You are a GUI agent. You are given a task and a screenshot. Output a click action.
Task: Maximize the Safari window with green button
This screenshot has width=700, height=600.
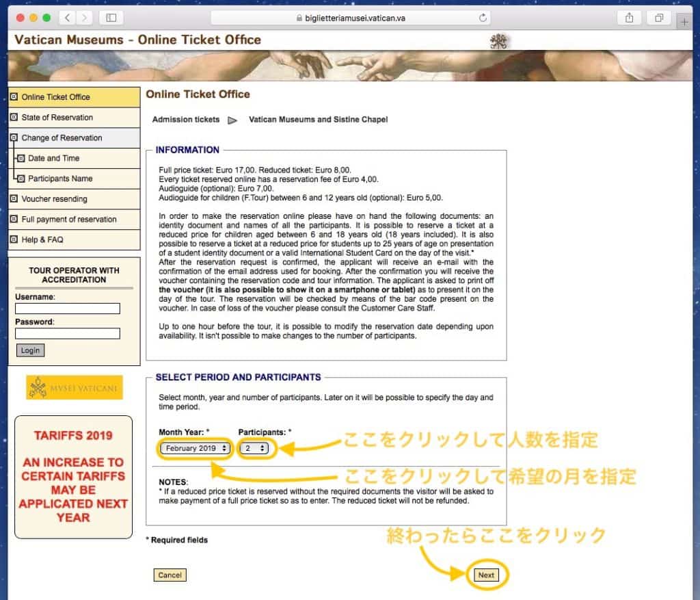[46, 18]
